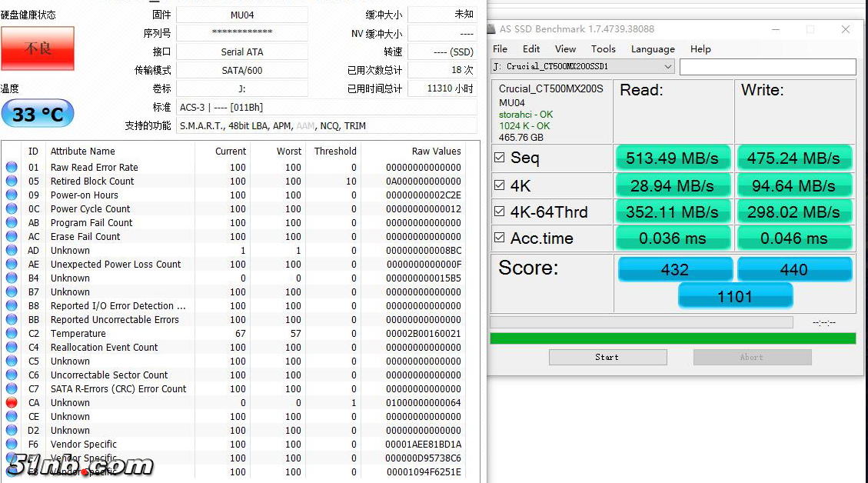
Task: Click the AS SSD Benchmark title bar icon
Action: 492,29
